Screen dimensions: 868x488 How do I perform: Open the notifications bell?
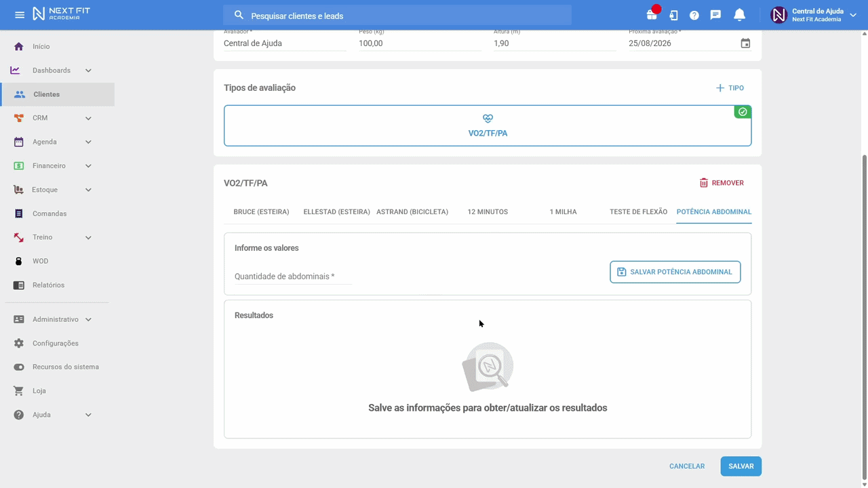click(x=740, y=15)
